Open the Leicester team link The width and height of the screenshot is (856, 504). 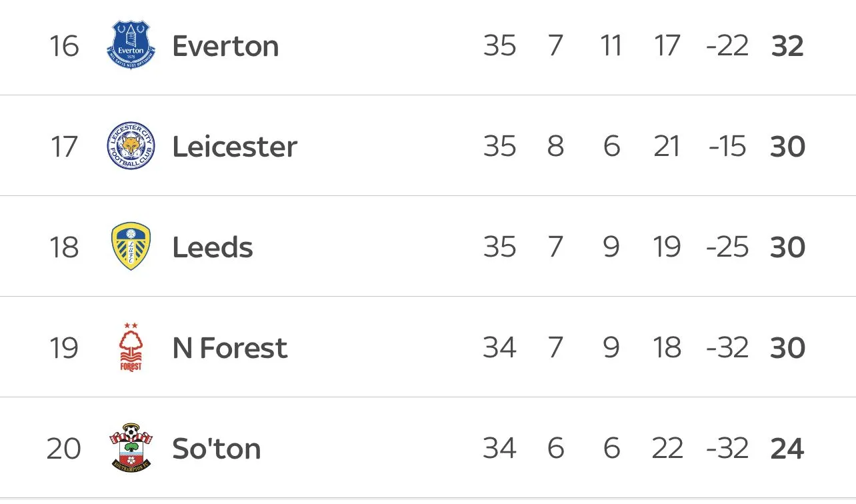(235, 147)
